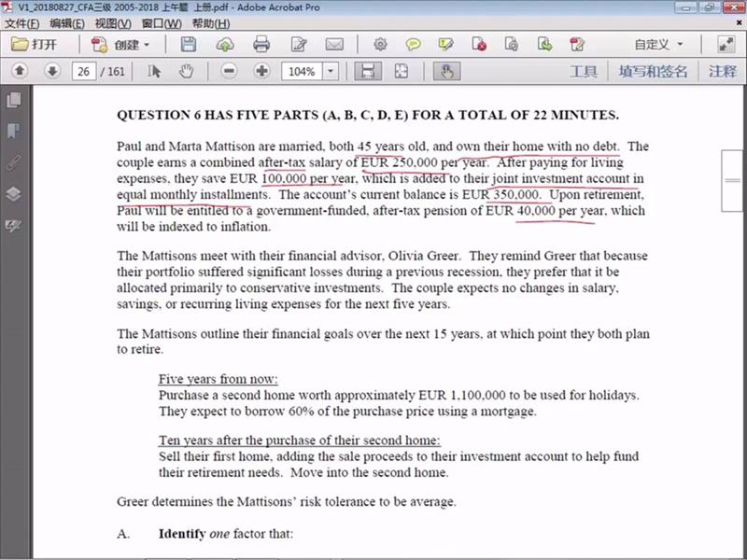Zoom in with the plus button
This screenshot has height=560, width=747.
click(261, 72)
